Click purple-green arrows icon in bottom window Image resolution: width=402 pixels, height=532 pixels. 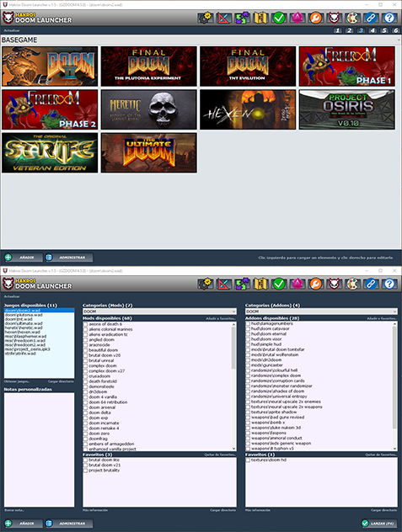[x=242, y=284]
